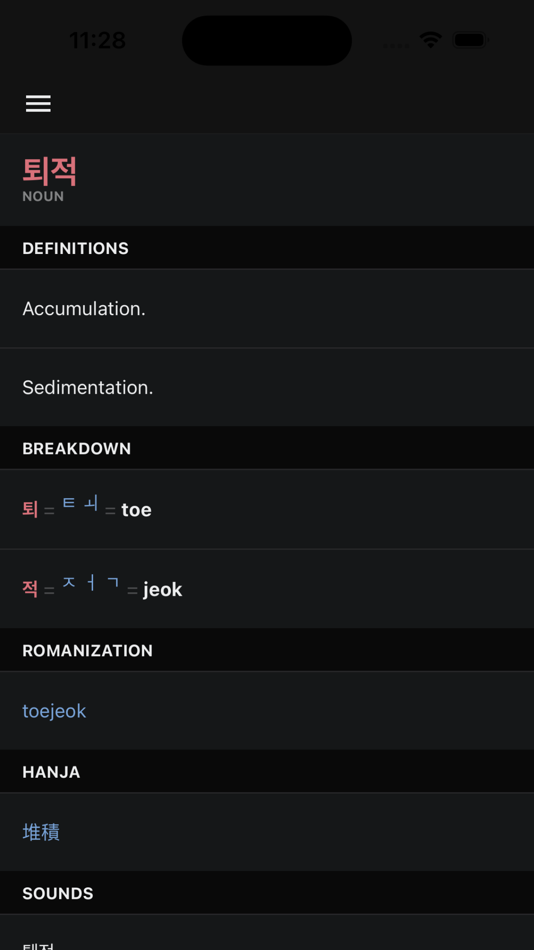Open the hamburger menu

click(x=38, y=104)
